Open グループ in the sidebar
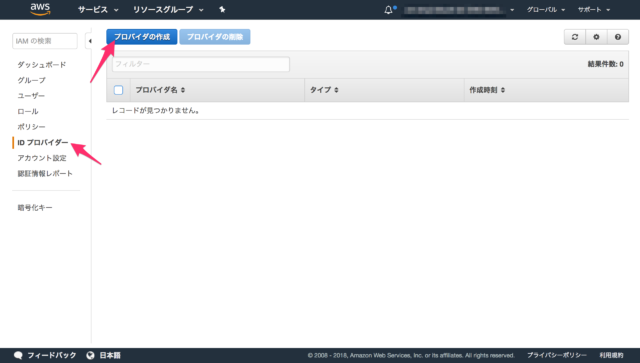The image size is (640, 363). [31, 80]
